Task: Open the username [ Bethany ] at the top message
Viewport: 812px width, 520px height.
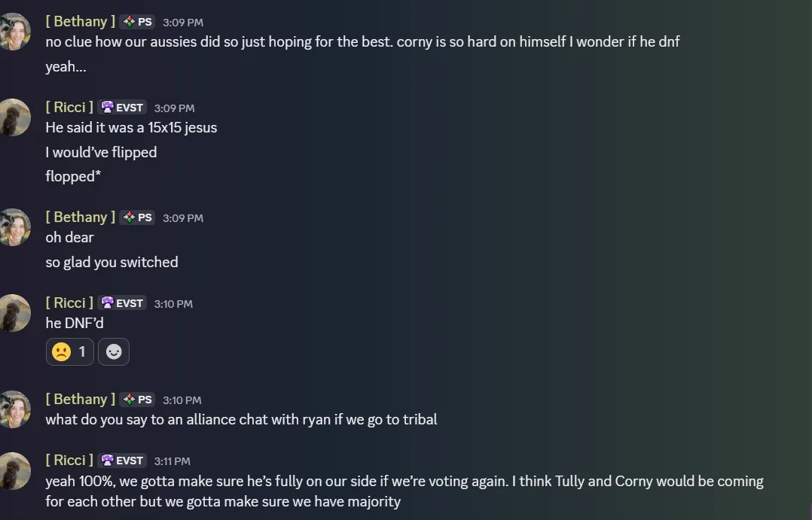Action: [x=81, y=21]
